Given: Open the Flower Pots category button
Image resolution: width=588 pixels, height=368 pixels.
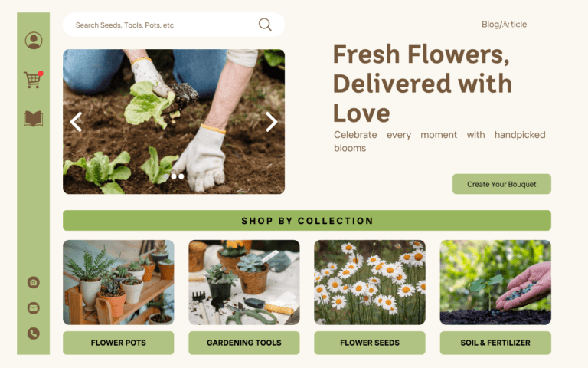Looking at the screenshot, I should (119, 343).
